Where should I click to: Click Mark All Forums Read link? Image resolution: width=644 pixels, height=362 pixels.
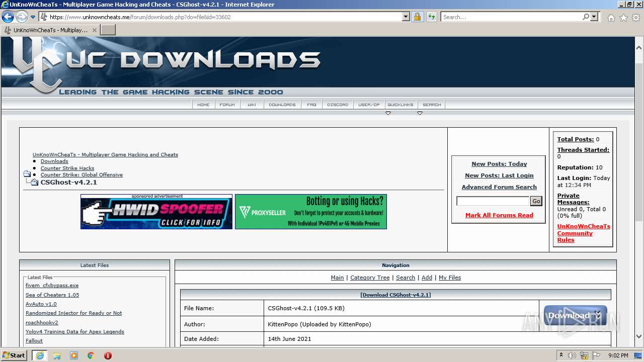(x=499, y=215)
